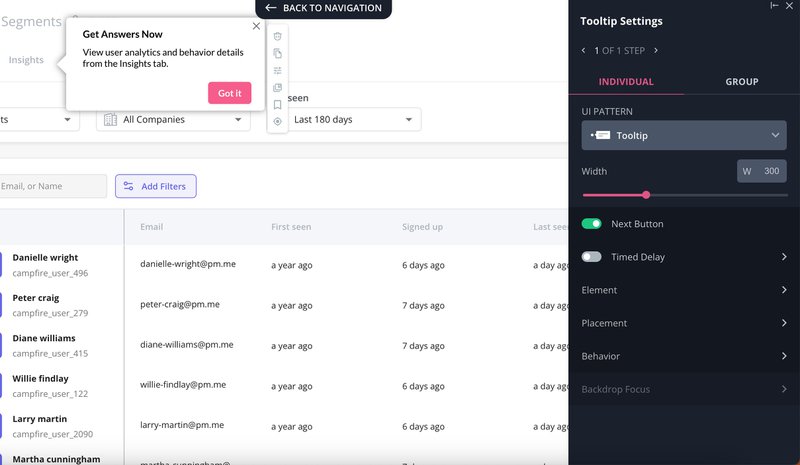
Task: Click the Width value field showing 300
Action: click(x=761, y=171)
